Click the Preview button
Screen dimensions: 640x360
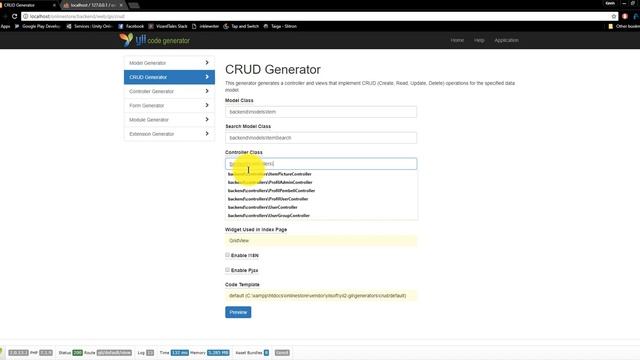tap(238, 312)
